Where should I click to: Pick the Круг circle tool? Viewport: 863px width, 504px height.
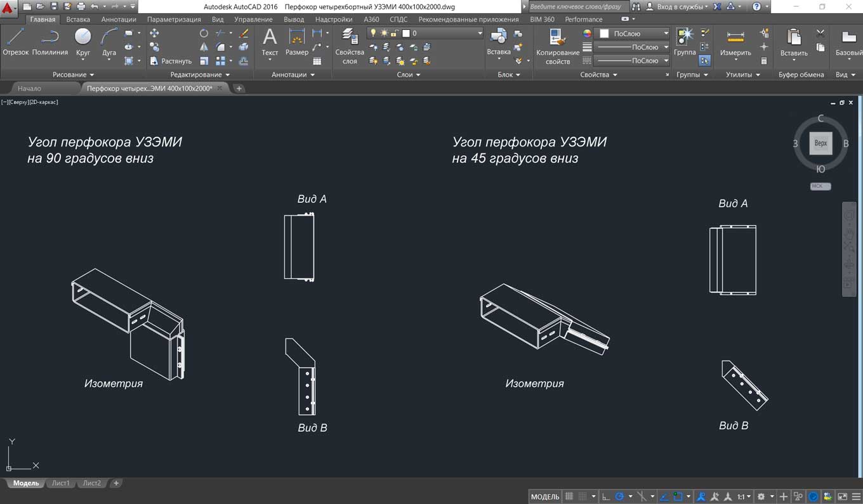[x=83, y=42]
